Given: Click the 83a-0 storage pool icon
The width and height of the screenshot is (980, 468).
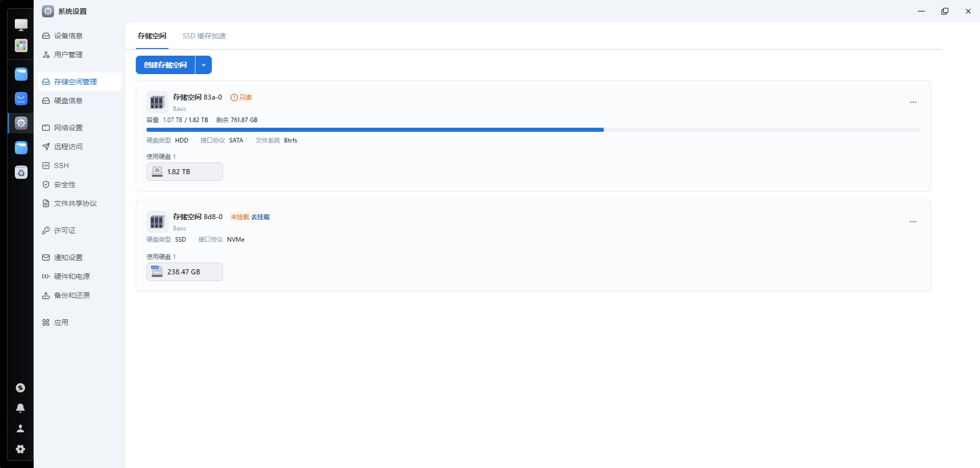Looking at the screenshot, I should (157, 102).
